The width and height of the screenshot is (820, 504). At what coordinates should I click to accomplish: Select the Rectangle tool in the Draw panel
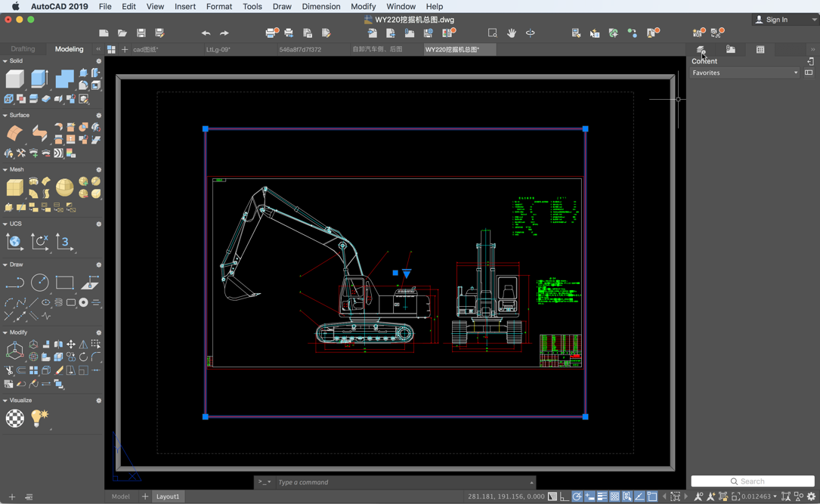coord(64,282)
